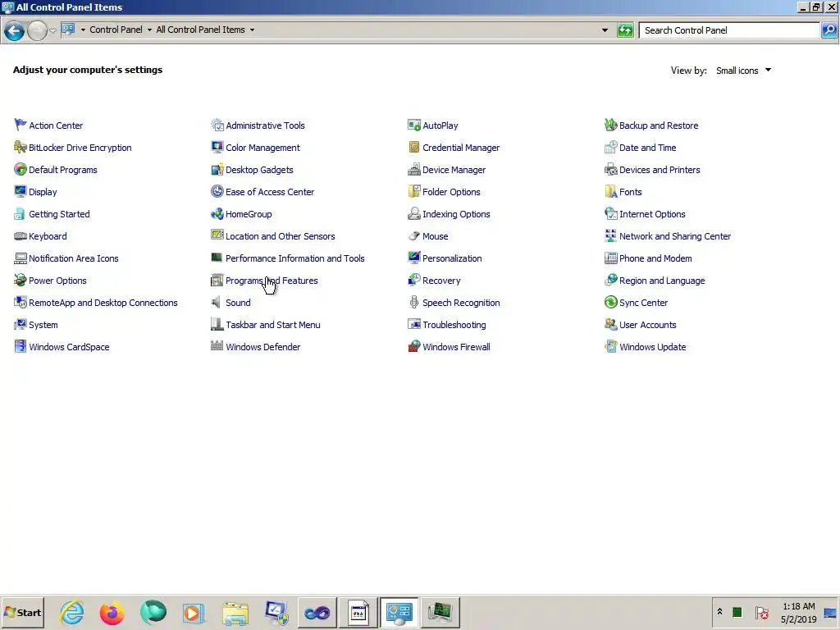
Task: Open the HomeGroup icon
Action: (217, 214)
